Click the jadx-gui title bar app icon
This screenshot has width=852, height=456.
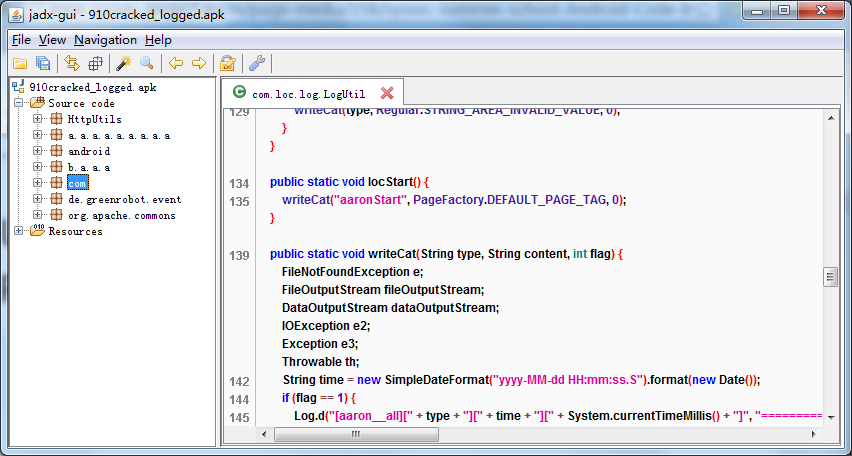tap(16, 15)
